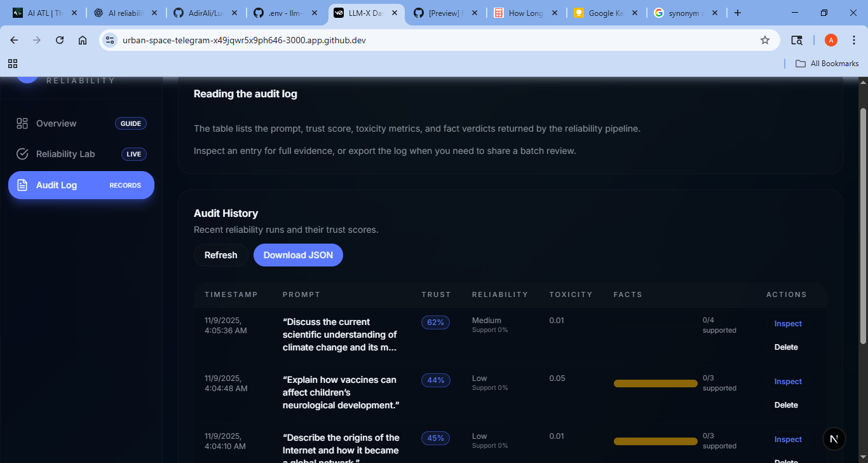Click the Audit History heading
This screenshot has width=868, height=463.
coord(226,214)
